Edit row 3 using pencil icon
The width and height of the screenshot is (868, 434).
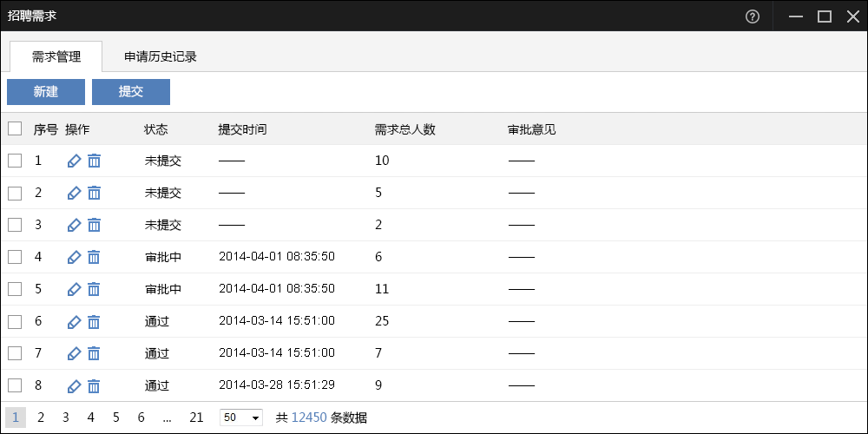point(74,225)
